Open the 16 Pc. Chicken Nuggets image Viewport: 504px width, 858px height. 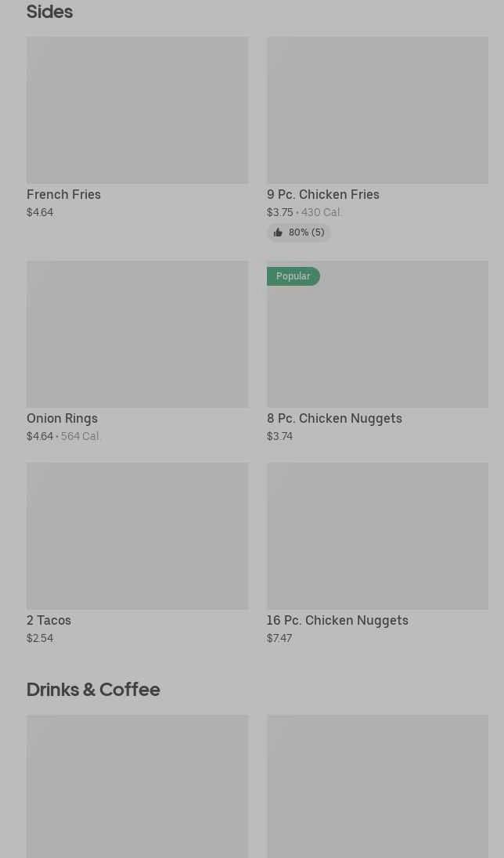377,536
